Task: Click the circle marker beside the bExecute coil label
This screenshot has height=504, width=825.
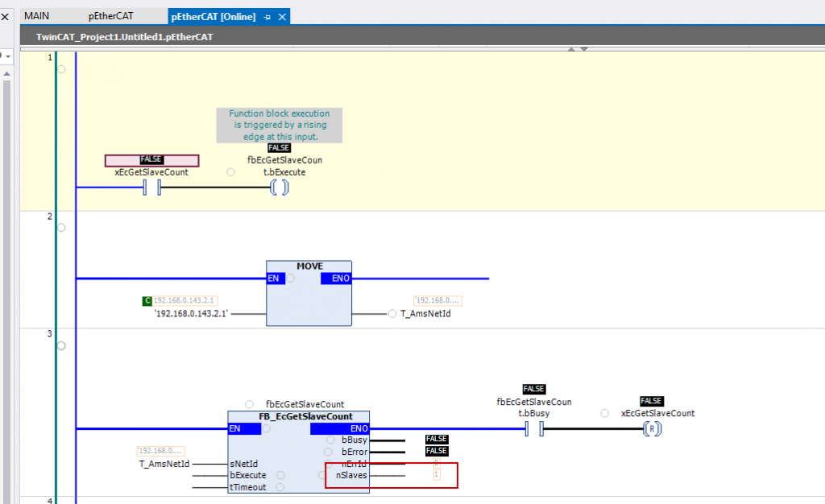Action: (x=230, y=171)
